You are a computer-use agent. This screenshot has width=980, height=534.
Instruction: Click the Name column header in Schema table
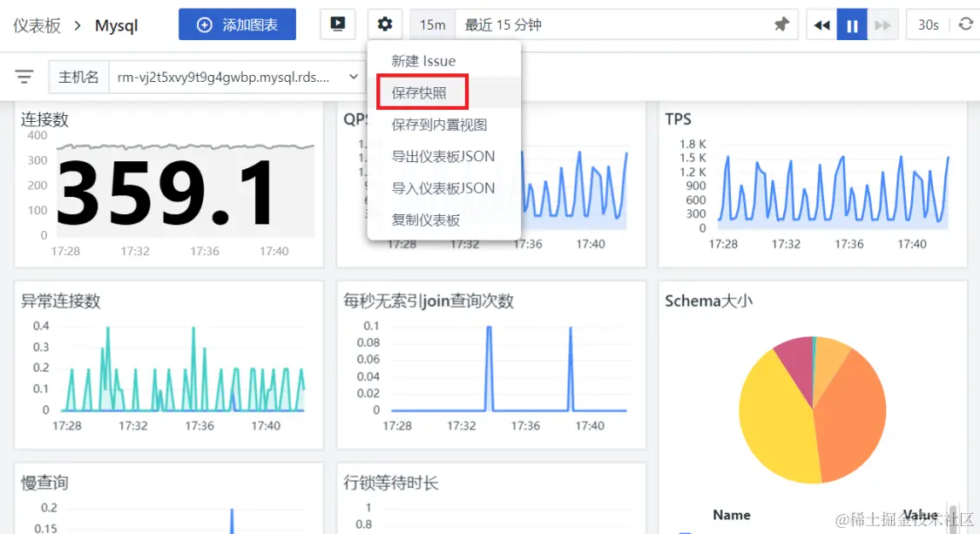(x=731, y=515)
